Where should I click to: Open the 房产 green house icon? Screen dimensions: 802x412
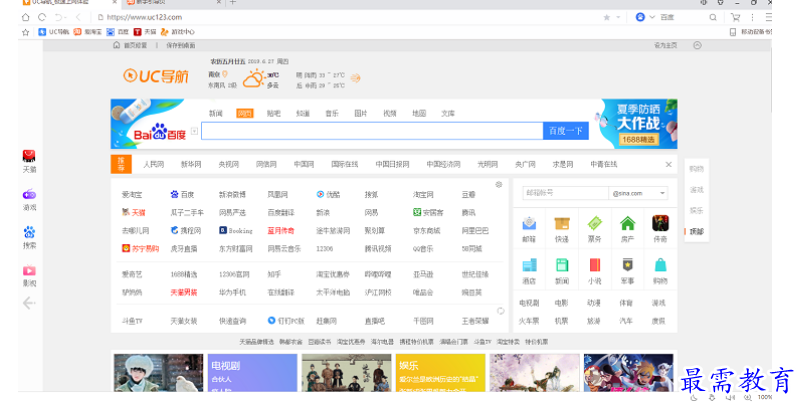coord(628,223)
